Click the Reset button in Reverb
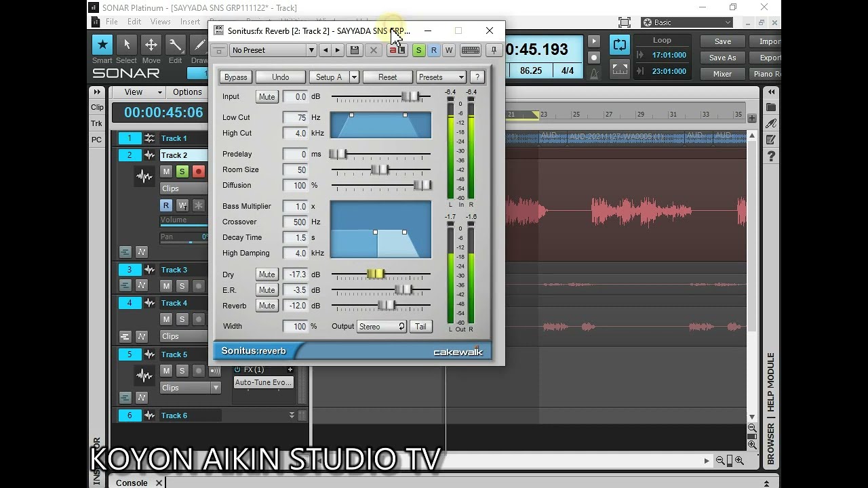Image resolution: width=868 pixels, height=488 pixels. pos(387,77)
